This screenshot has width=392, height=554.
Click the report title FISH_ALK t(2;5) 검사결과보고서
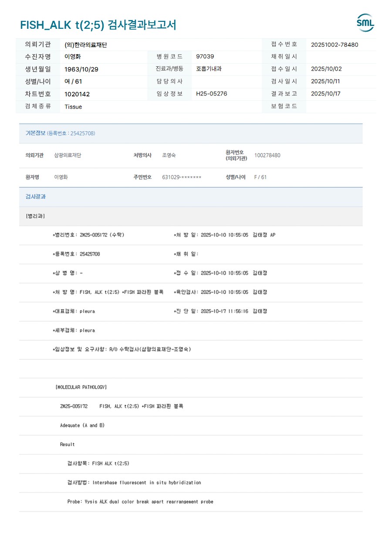pyautogui.click(x=98, y=25)
